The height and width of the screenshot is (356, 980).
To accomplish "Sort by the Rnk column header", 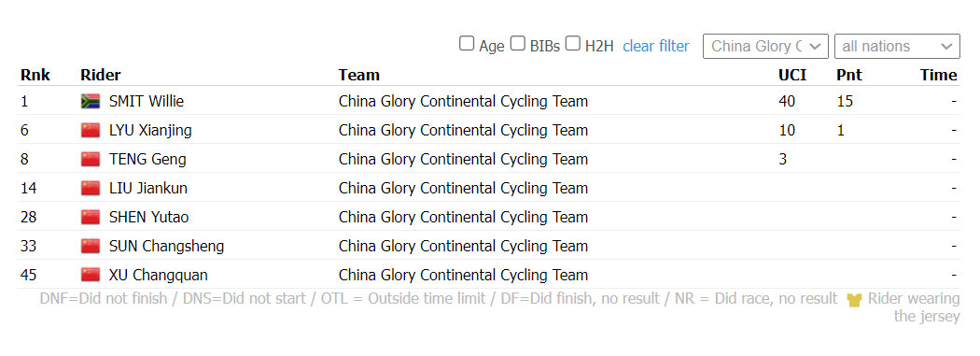I will tap(35, 75).
